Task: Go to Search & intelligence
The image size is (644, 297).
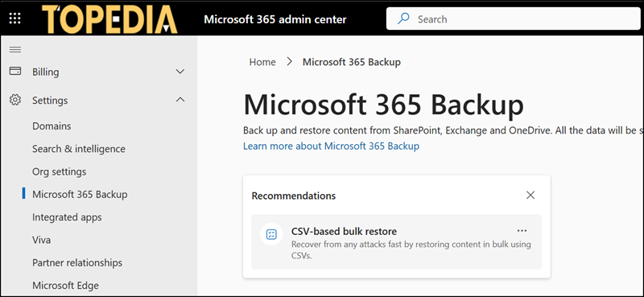Action: pyautogui.click(x=79, y=149)
